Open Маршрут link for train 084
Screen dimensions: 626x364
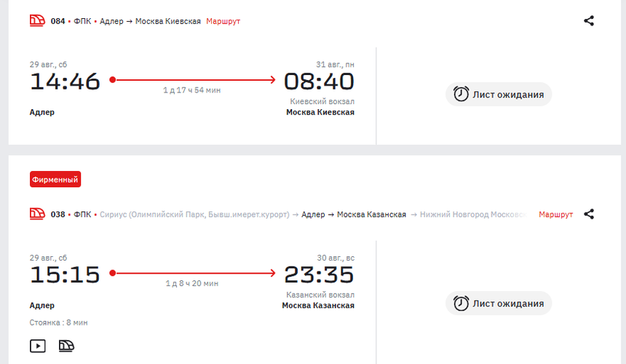click(223, 21)
